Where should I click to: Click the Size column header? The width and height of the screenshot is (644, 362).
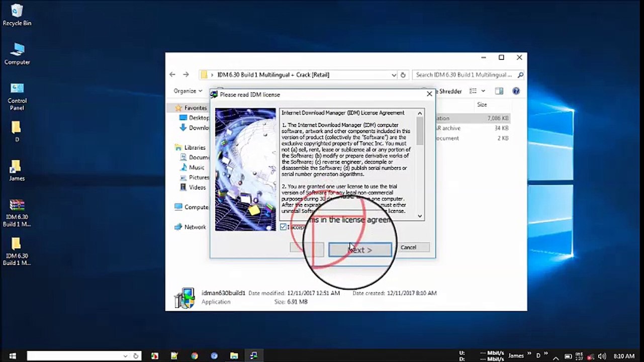coord(482,105)
